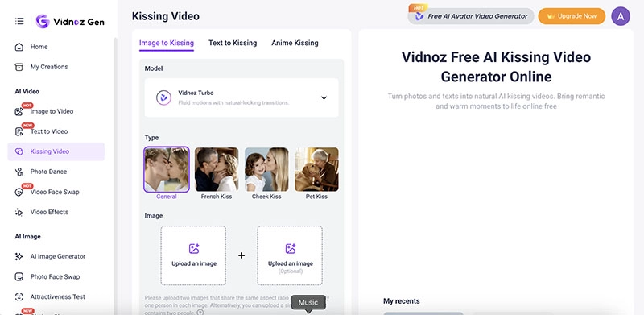Open My Creations icon
Viewport: 644px width, 315px height.
click(19, 67)
